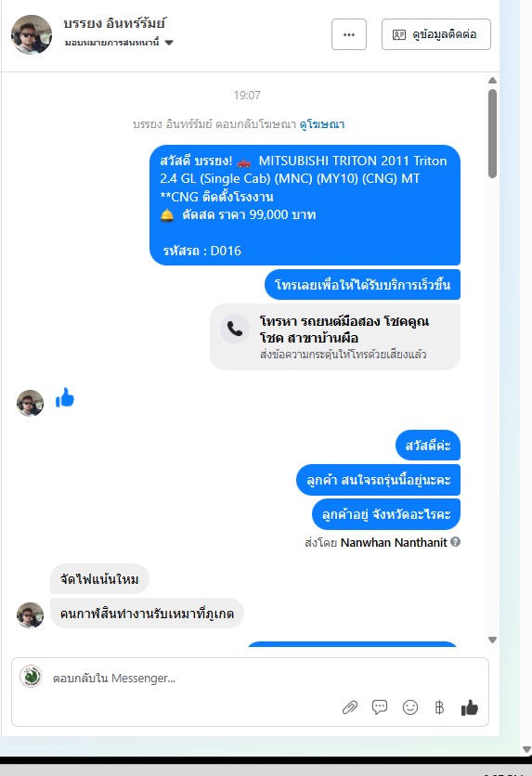Click the chat scrollbar thumb

[x=492, y=133]
